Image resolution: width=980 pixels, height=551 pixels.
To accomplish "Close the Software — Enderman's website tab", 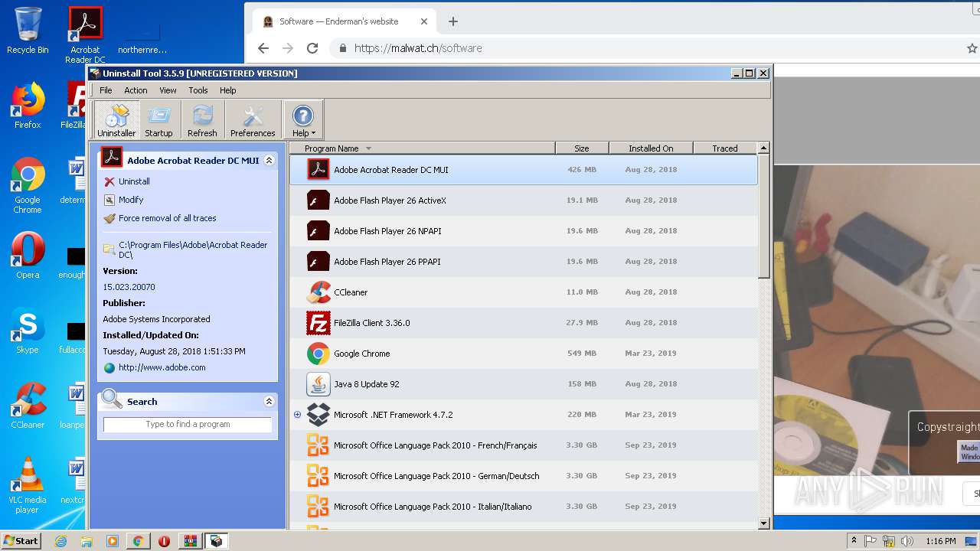I will [x=424, y=21].
